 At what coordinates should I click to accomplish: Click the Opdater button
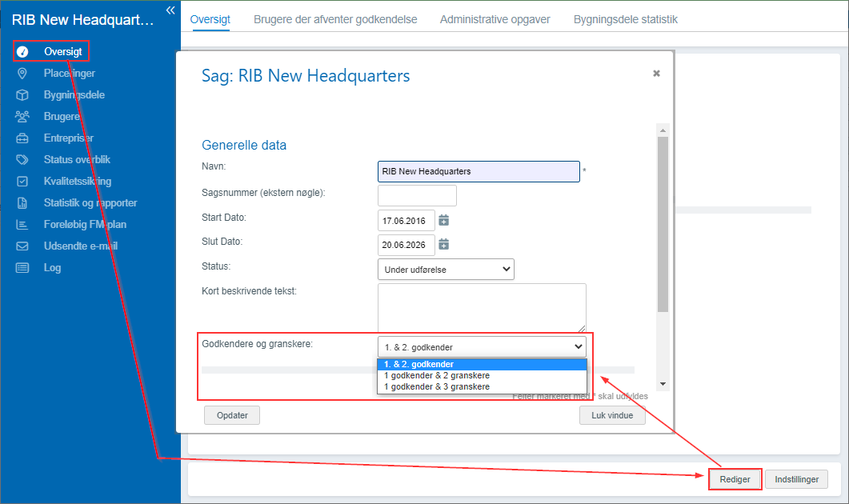click(232, 415)
